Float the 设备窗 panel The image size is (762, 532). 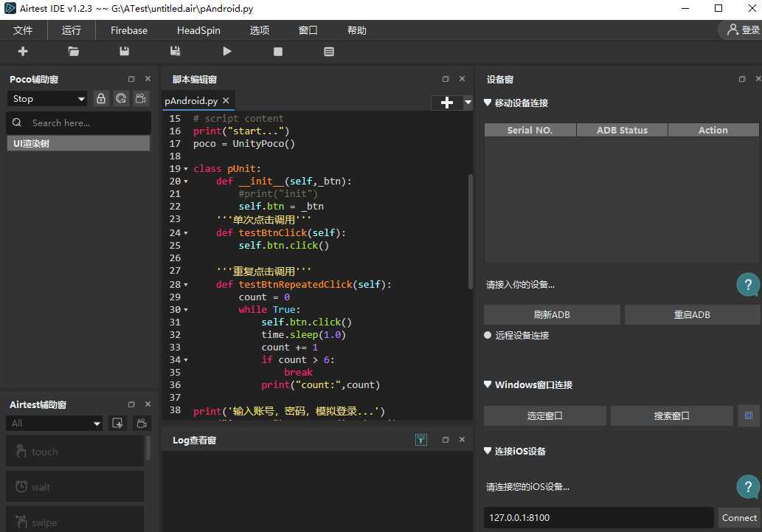(x=742, y=79)
